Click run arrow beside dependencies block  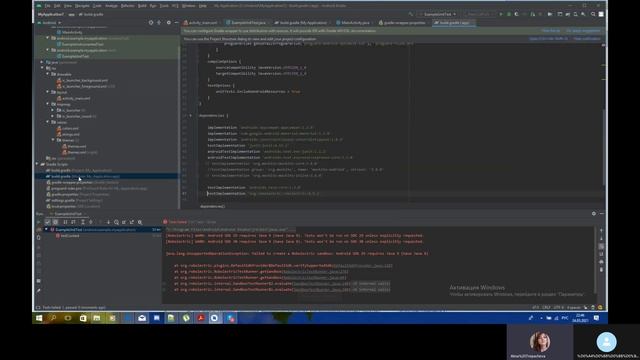[x=190, y=116]
